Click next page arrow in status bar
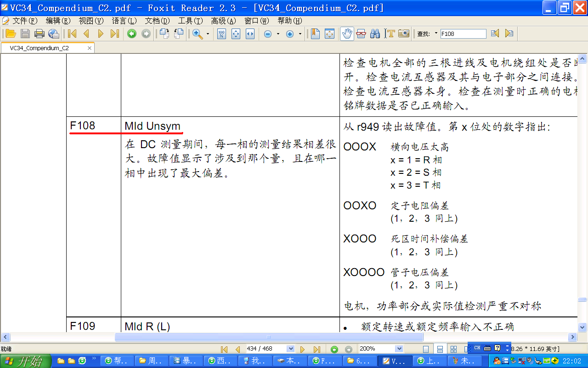The image size is (588, 368). (303, 349)
